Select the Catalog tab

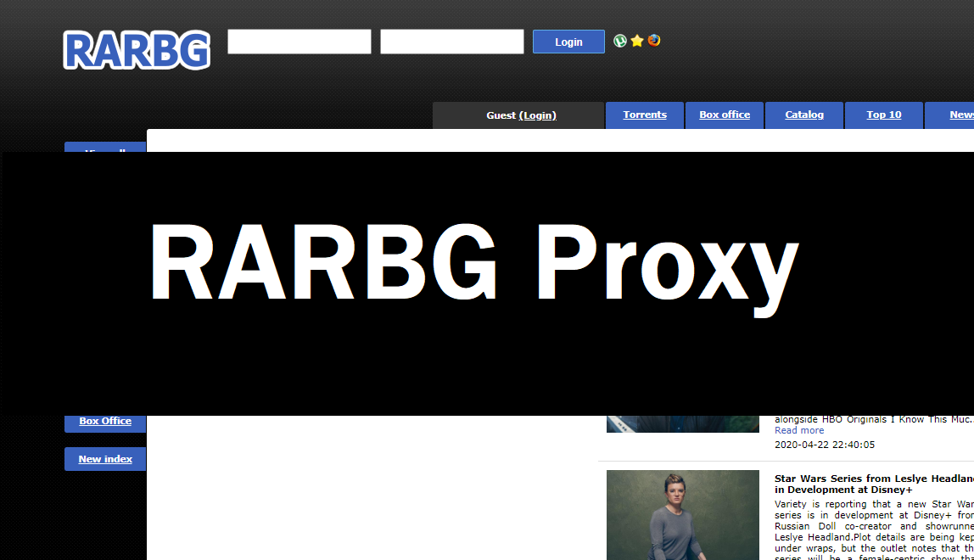803,115
